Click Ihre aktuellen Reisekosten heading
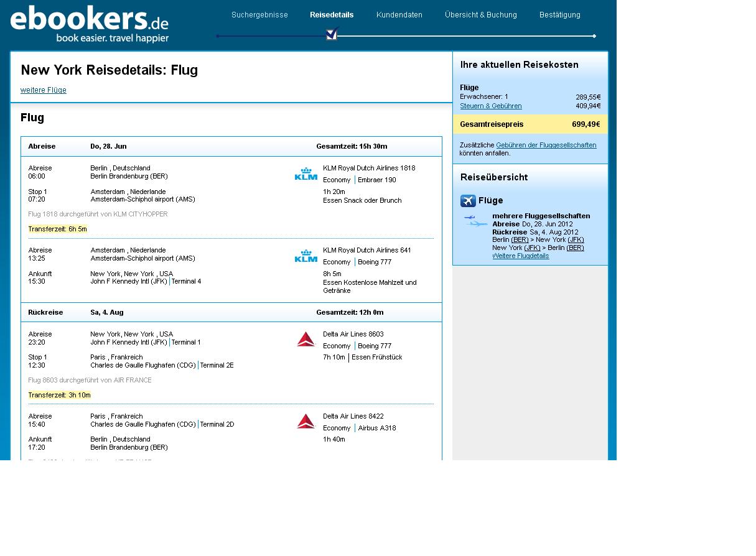Image resolution: width=756 pixels, height=556 pixels. pos(520,65)
